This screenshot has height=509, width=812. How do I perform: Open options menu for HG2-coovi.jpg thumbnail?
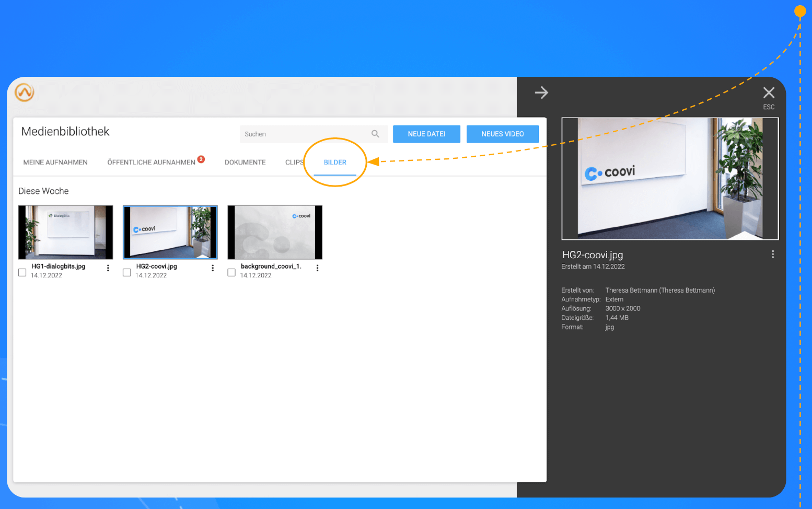(213, 268)
